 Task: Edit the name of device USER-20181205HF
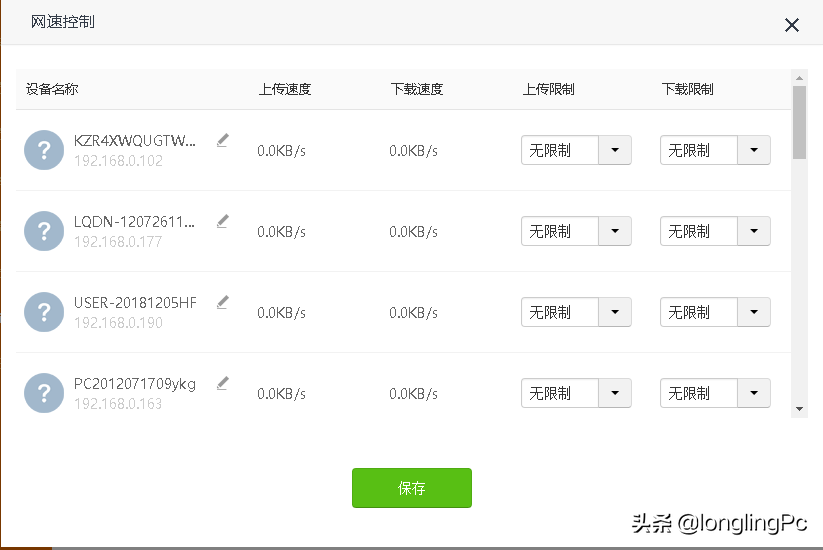[223, 302]
